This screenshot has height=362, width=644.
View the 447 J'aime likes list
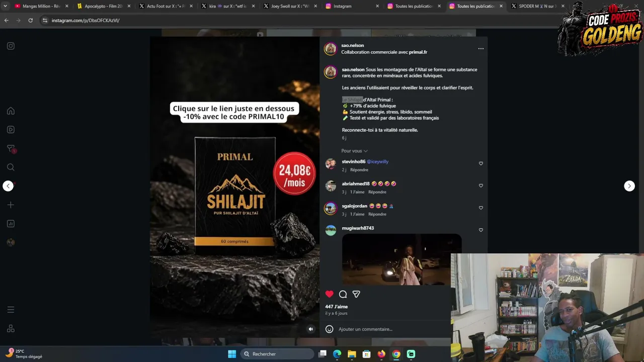336,307
